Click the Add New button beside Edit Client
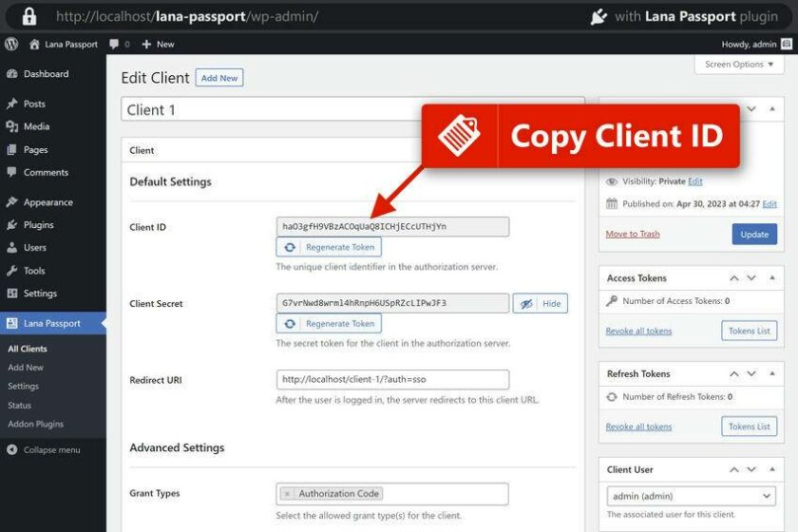This screenshot has width=798, height=532. [219, 78]
